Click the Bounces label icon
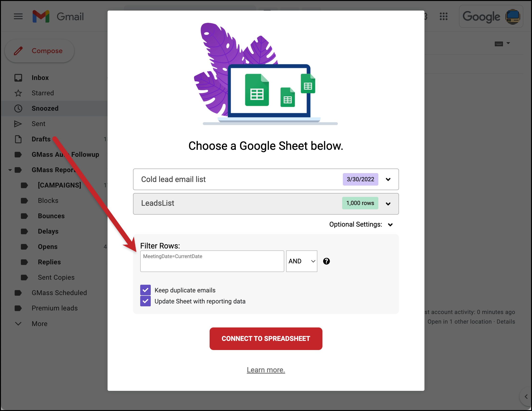 click(24, 216)
